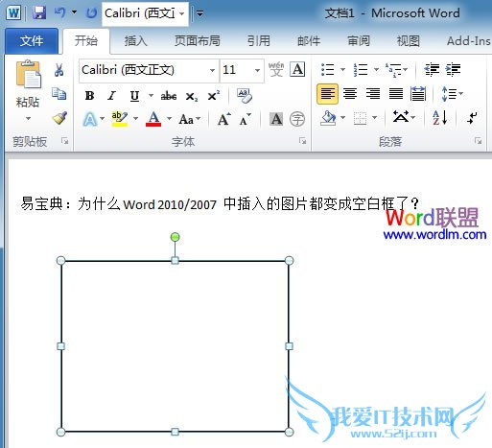Screen dimensions: 492x448
Task: Click the Customize Quick Access Toolbar arrow
Action: pyautogui.click(x=200, y=13)
